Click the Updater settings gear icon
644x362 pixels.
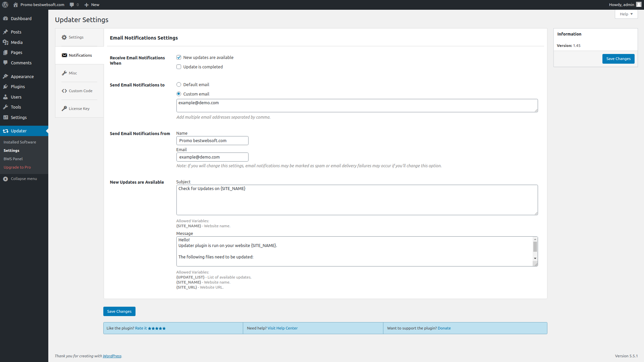(64, 37)
